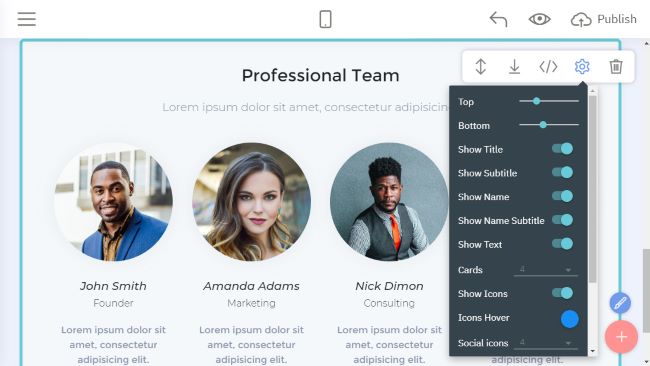The width and height of the screenshot is (650, 366).
Task: Open the code editor icon
Action: [x=548, y=66]
